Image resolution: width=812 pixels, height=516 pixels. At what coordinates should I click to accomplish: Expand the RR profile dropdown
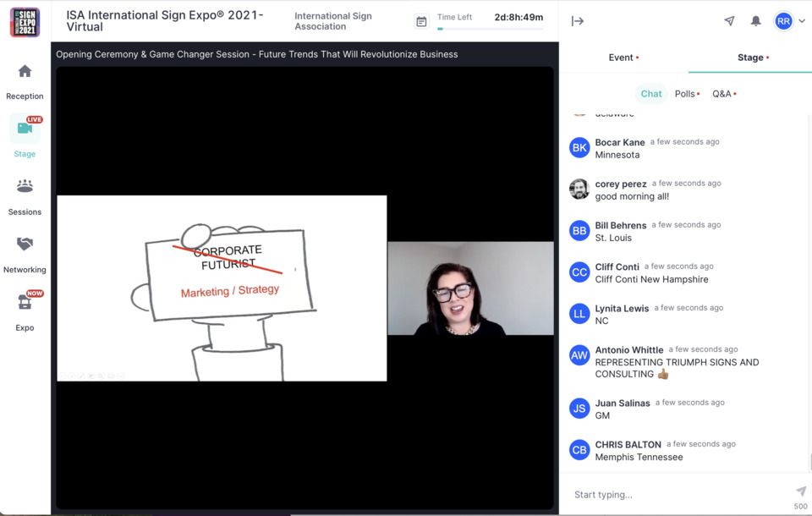[x=790, y=21]
